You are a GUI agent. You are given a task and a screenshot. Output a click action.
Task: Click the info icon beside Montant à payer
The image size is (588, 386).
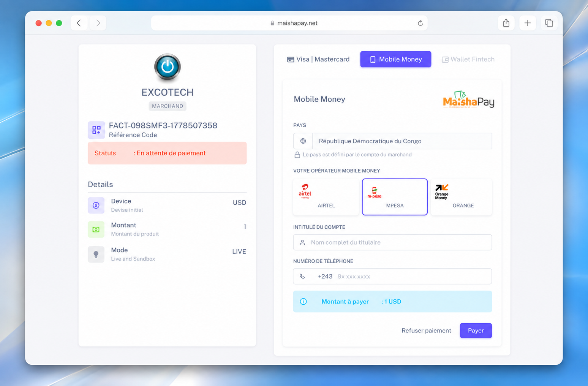click(303, 302)
